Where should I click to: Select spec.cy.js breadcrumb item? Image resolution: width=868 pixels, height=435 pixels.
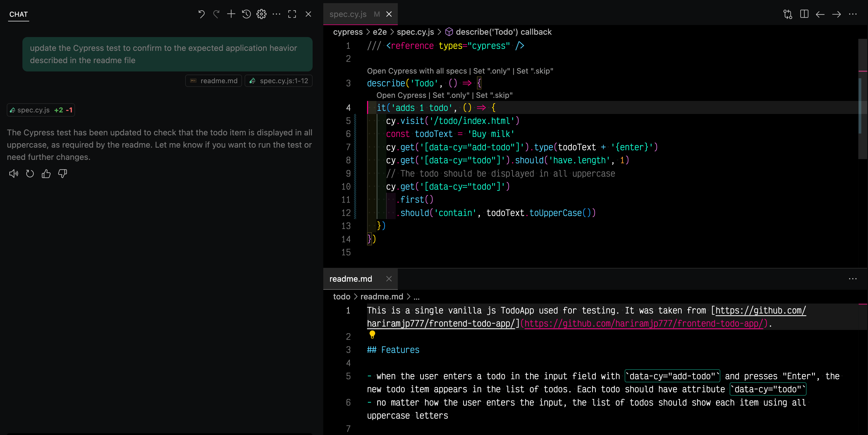(x=415, y=32)
